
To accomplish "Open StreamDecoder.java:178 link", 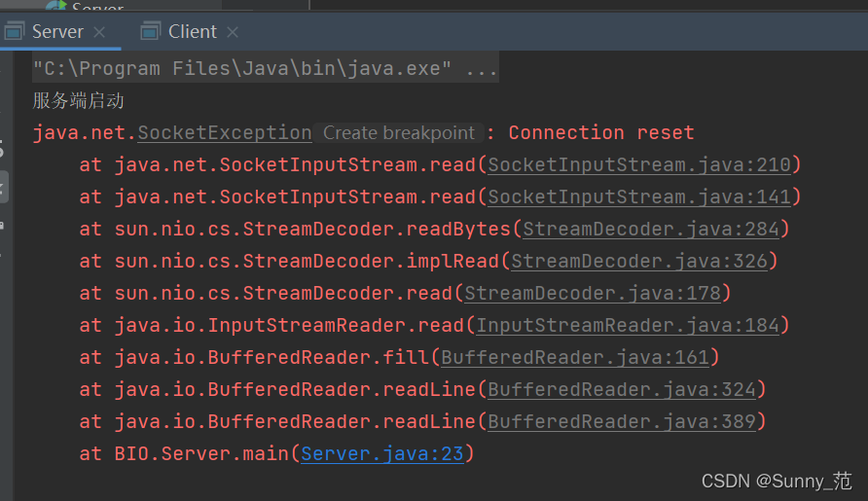I will click(x=593, y=294).
